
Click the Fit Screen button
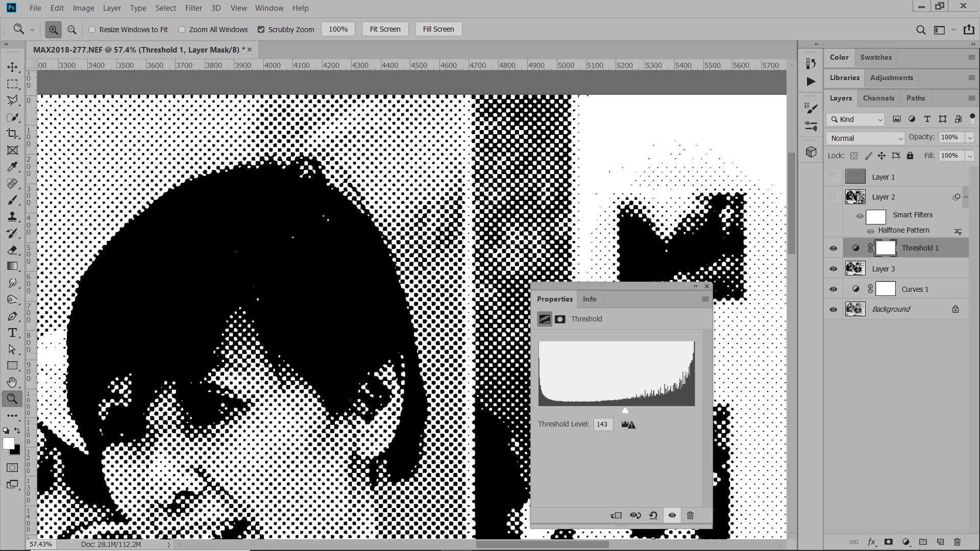[x=385, y=29]
